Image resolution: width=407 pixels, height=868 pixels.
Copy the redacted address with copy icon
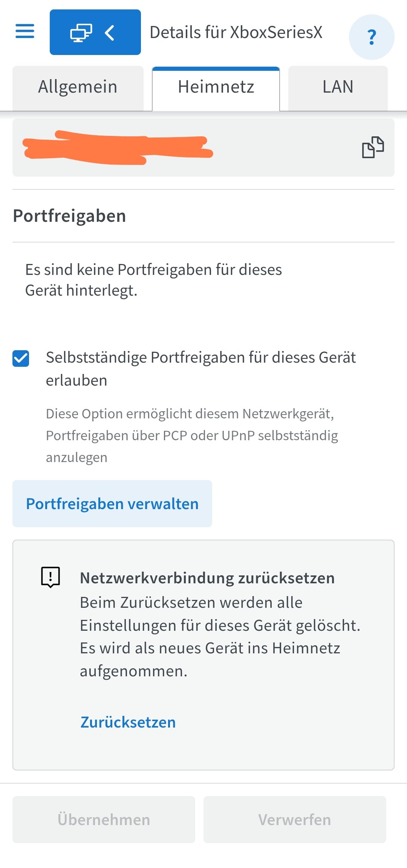[x=373, y=147]
